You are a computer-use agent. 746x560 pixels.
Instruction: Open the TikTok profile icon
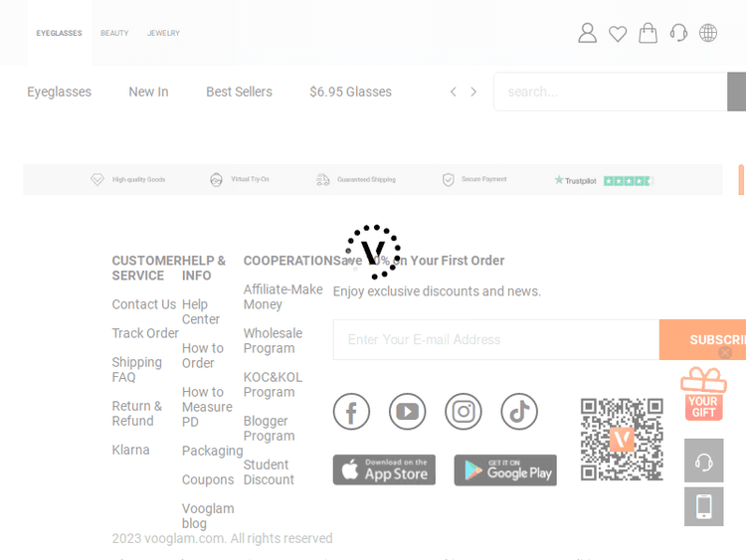pyautogui.click(x=518, y=412)
